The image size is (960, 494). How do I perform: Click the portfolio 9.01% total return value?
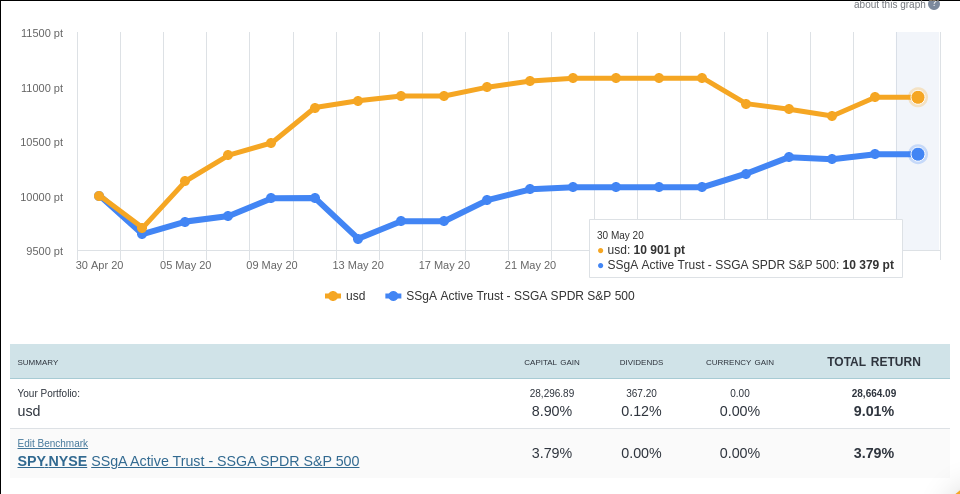click(x=873, y=411)
